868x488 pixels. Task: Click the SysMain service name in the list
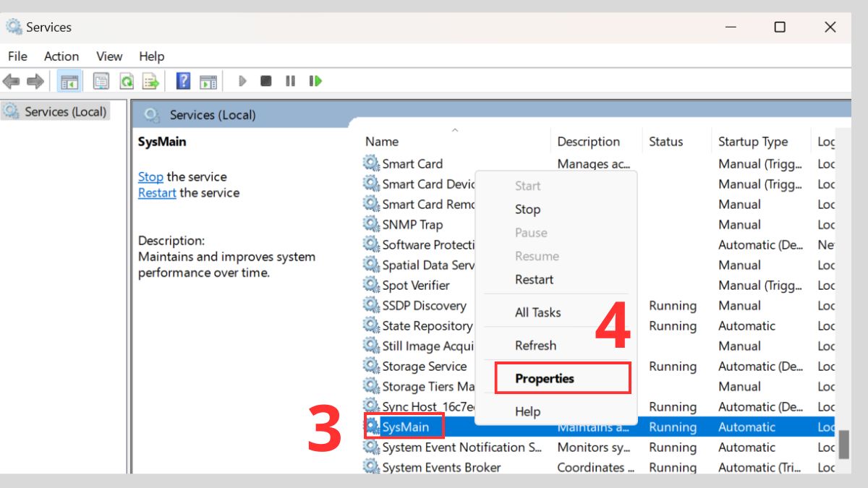406,427
